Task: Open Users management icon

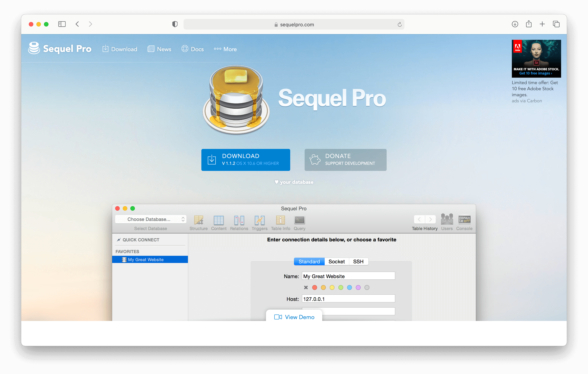Action: (447, 222)
